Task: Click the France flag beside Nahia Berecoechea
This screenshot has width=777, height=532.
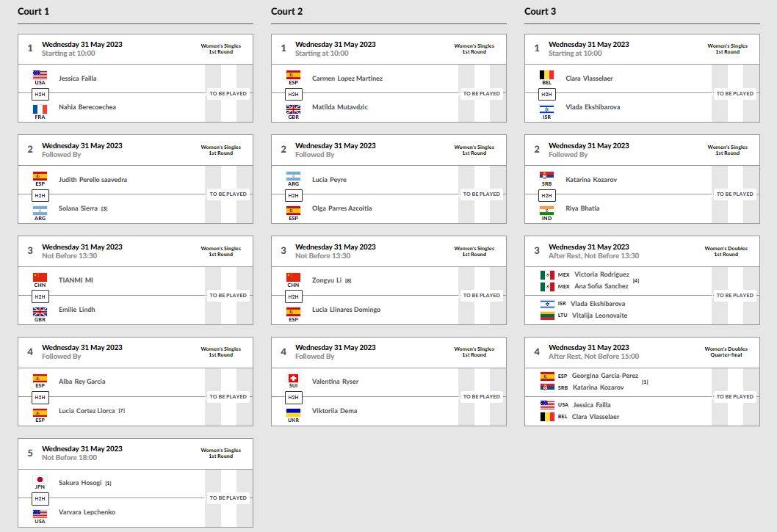Action: point(40,109)
